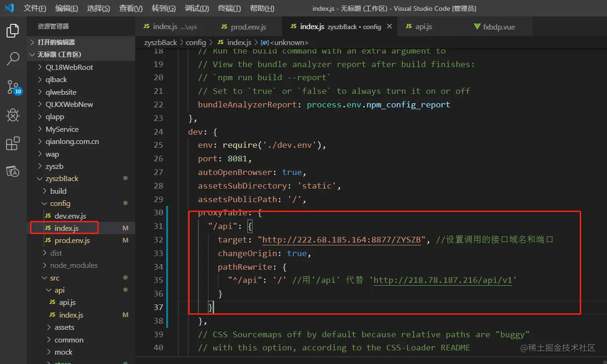Image resolution: width=607 pixels, height=364 pixels.
Task: Open index.js under the config folder
Action: (x=81, y=228)
